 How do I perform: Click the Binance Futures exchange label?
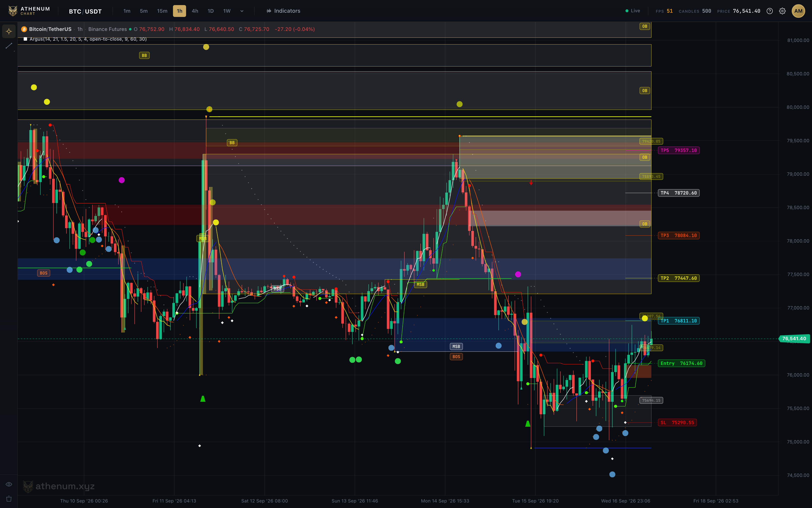[x=107, y=29]
